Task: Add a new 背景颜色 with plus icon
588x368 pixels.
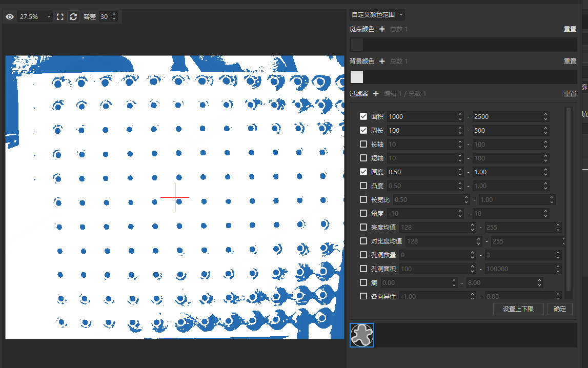Action: (382, 62)
